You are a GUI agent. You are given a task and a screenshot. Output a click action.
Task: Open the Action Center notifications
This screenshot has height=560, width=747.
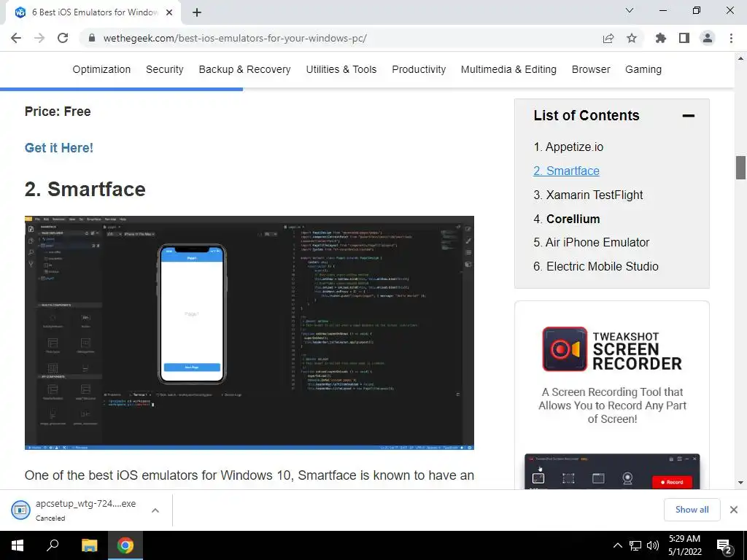(724, 545)
